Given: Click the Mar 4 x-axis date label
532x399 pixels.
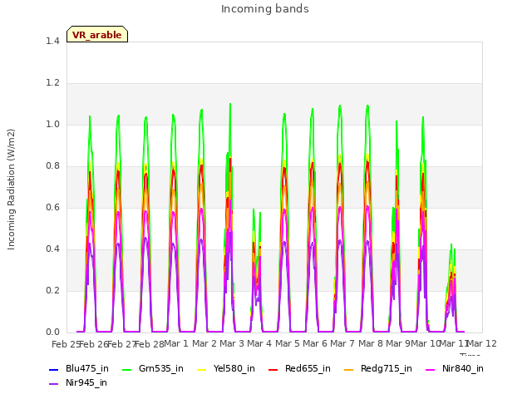Looking at the screenshot, I should coord(259,343).
